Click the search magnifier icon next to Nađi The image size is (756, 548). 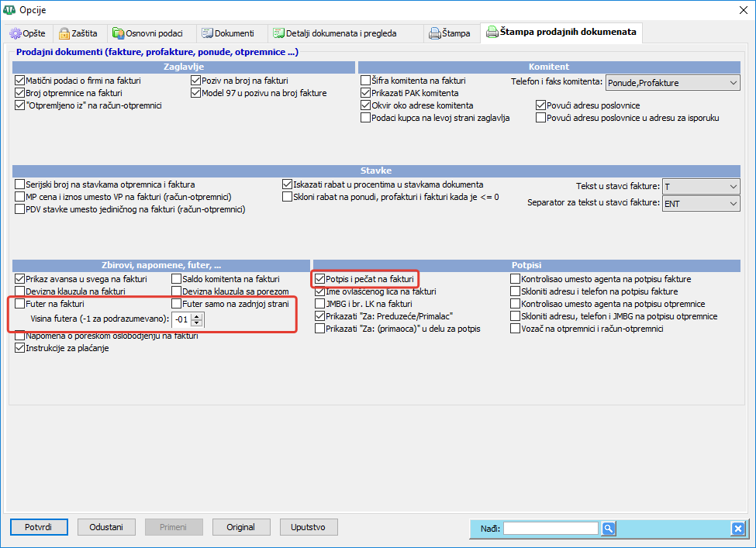609,529
